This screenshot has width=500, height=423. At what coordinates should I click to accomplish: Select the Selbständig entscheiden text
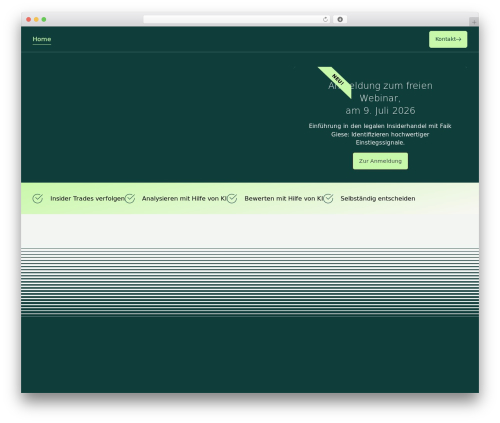(x=378, y=199)
